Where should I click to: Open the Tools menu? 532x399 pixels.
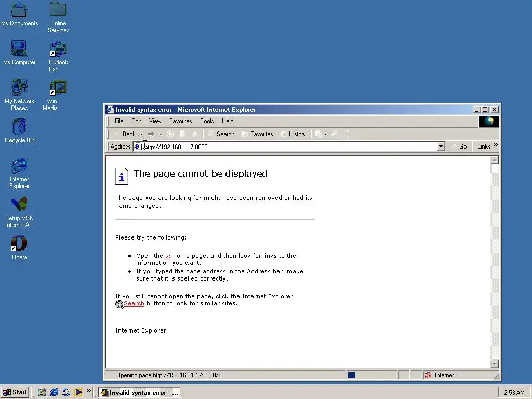pos(207,121)
